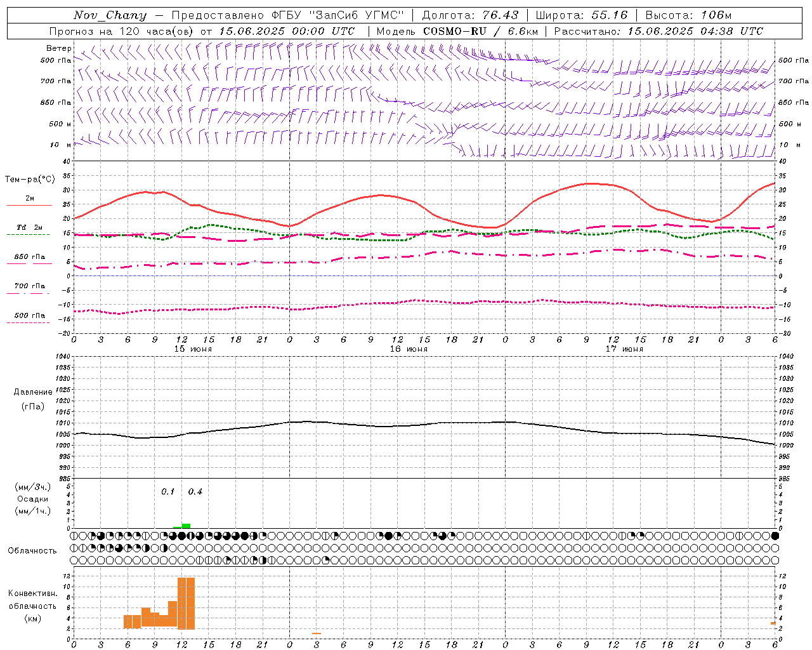The width and height of the screenshot is (812, 650).
Task: Click the Рассчитано: 15.06.2025 04:38 UTC text
Action: tap(658, 31)
